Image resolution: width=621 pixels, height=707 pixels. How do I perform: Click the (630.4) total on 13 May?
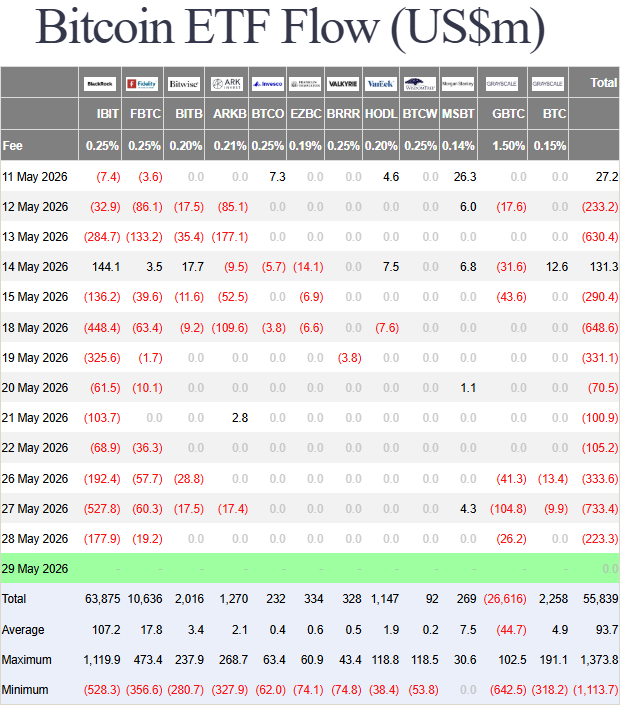(600, 237)
